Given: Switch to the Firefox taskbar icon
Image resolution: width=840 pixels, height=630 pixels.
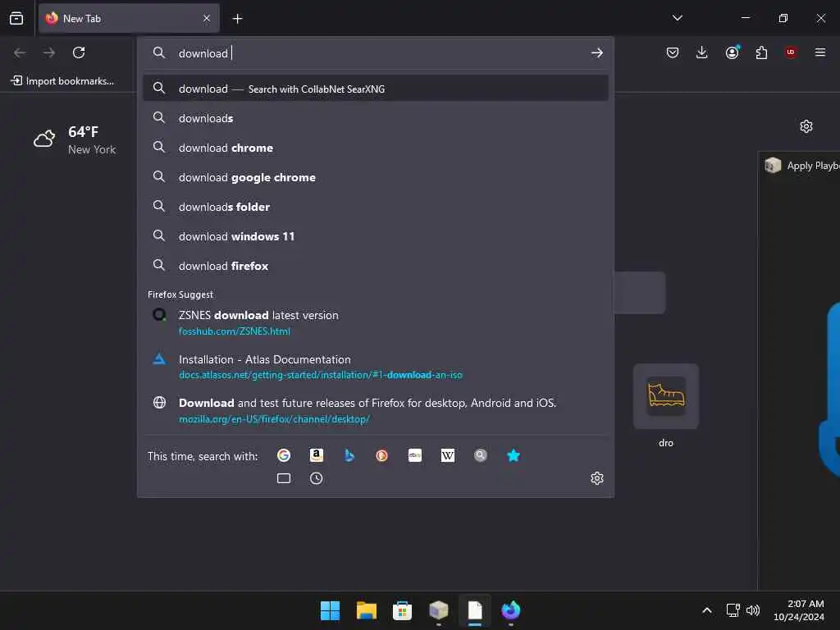Looking at the screenshot, I should [x=510, y=610].
